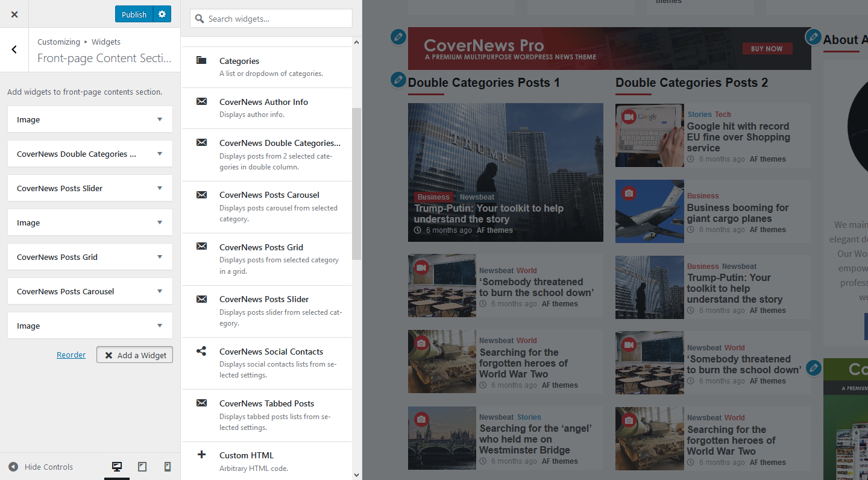Click camera icon on cargo plane thumbnail
868x480 pixels.
coord(629,193)
